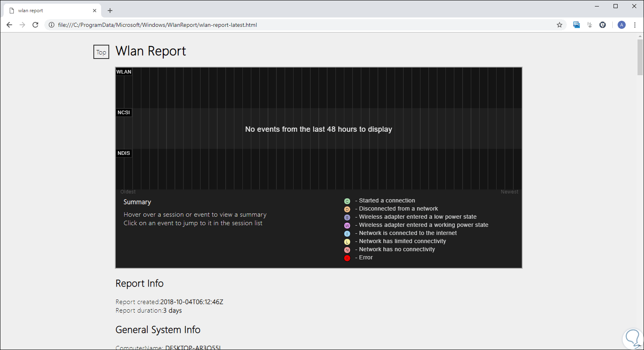Click the browser forward arrow
The image size is (644, 350).
22,25
